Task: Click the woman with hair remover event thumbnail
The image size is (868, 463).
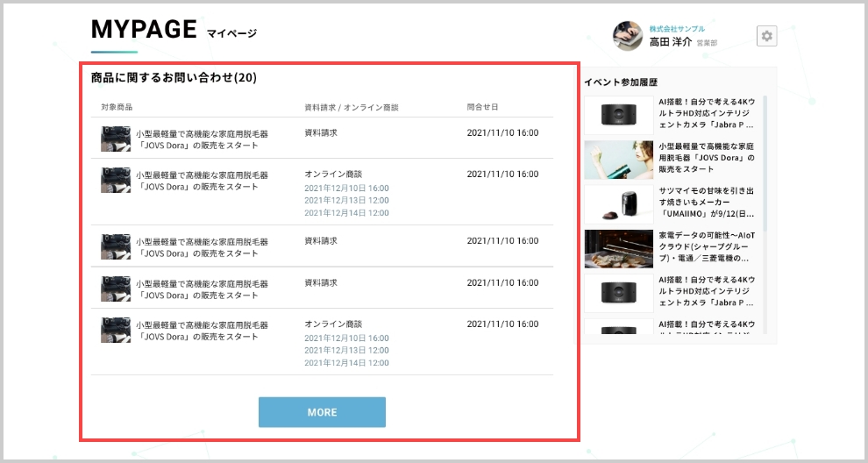Action: (619, 160)
